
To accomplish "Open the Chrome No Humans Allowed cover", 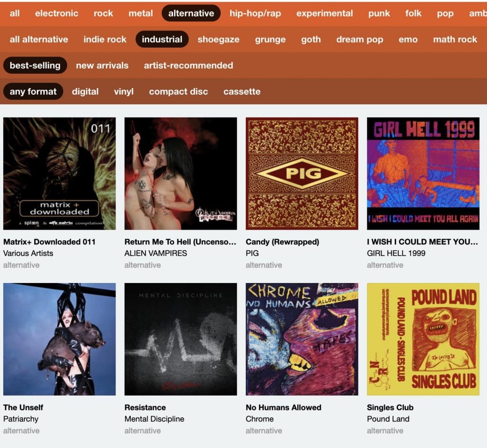I will pyautogui.click(x=302, y=339).
